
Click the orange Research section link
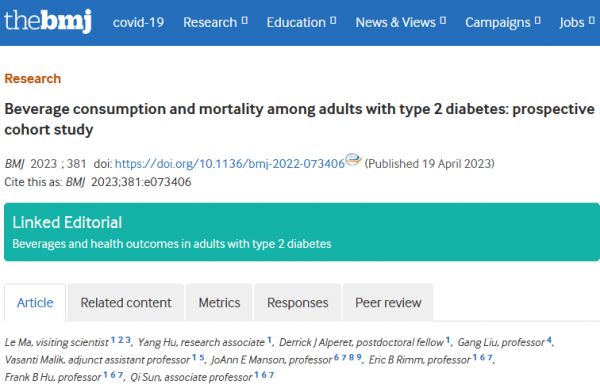pos(33,78)
